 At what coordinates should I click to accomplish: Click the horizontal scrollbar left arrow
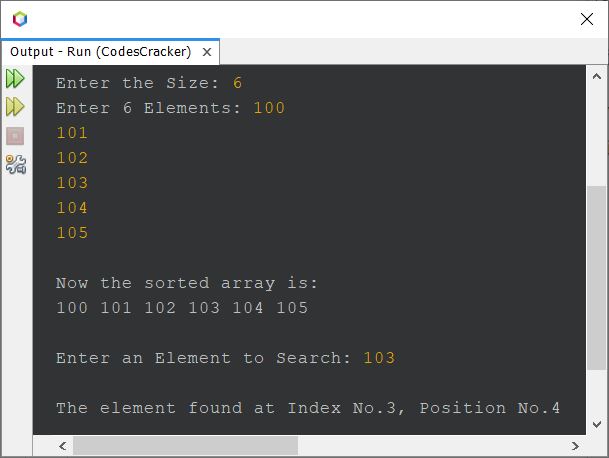[63, 446]
